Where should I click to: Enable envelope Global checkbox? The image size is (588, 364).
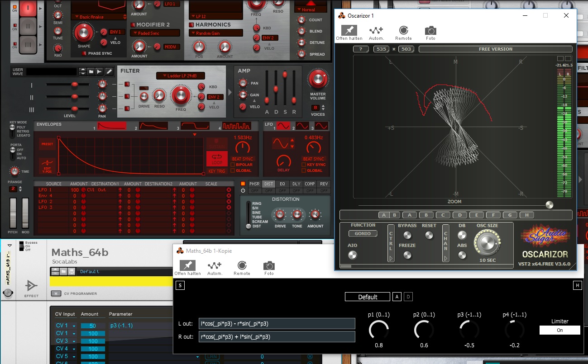(x=233, y=170)
